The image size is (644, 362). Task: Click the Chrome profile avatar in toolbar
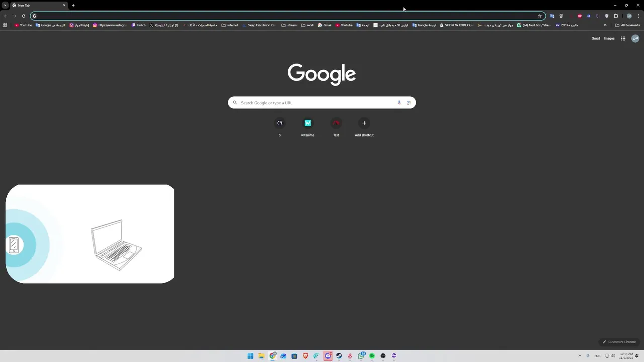coord(629,16)
